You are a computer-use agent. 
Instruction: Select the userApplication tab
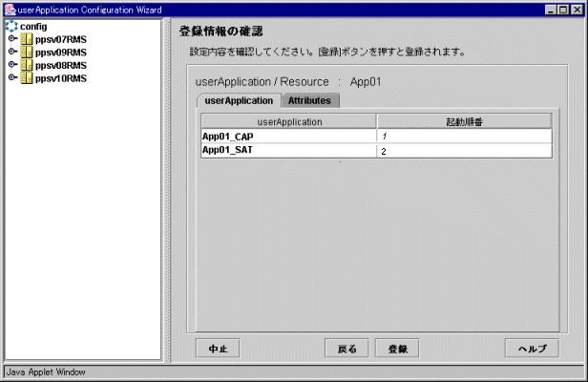click(239, 100)
